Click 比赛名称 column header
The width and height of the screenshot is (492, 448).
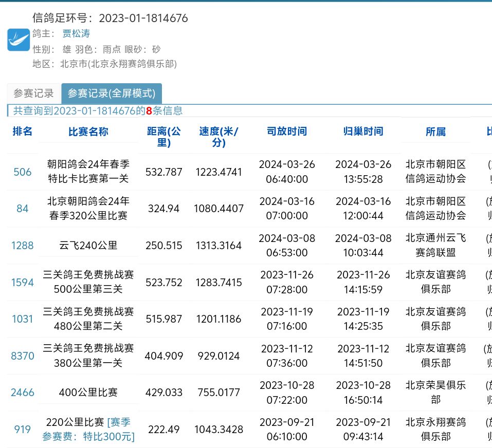(88, 132)
